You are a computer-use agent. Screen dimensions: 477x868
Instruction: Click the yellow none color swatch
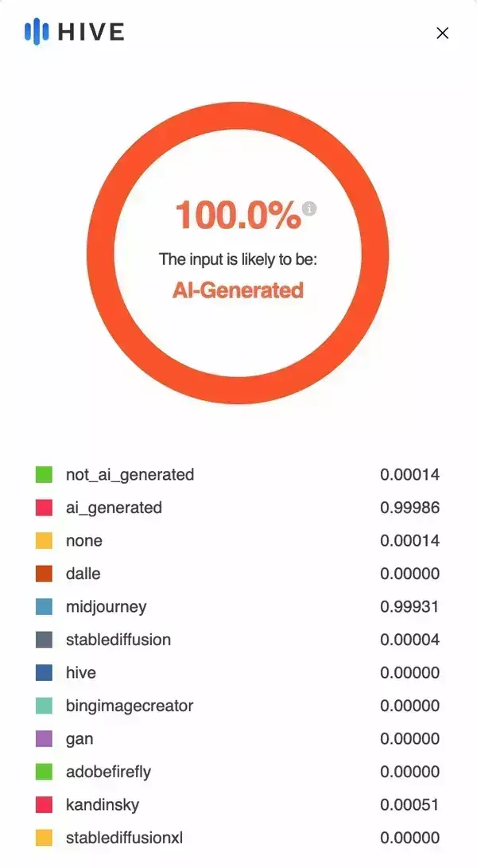[44, 541]
